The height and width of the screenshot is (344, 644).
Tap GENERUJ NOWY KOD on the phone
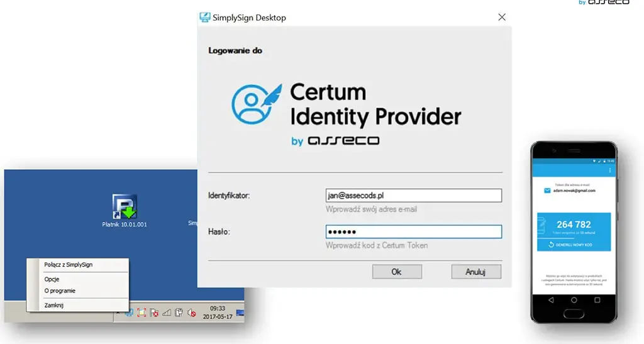tap(570, 245)
